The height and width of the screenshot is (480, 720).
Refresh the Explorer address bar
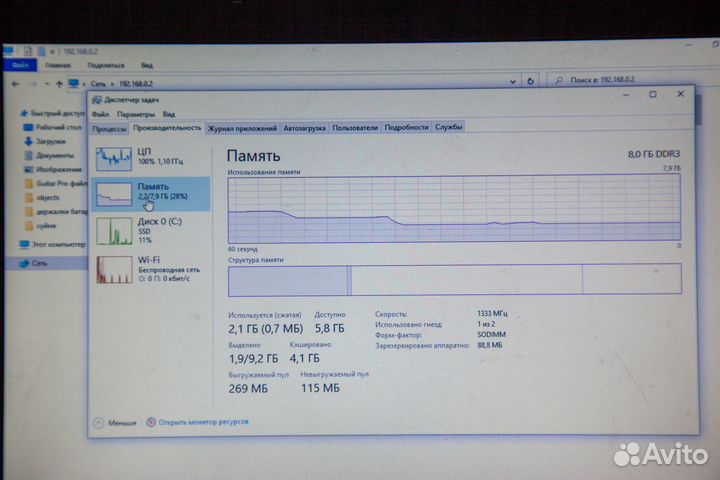pyautogui.click(x=530, y=81)
